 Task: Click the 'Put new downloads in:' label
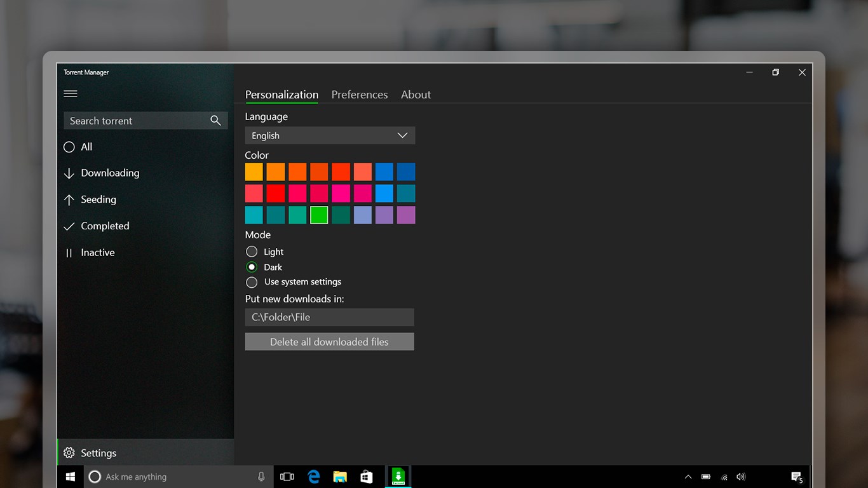click(295, 299)
